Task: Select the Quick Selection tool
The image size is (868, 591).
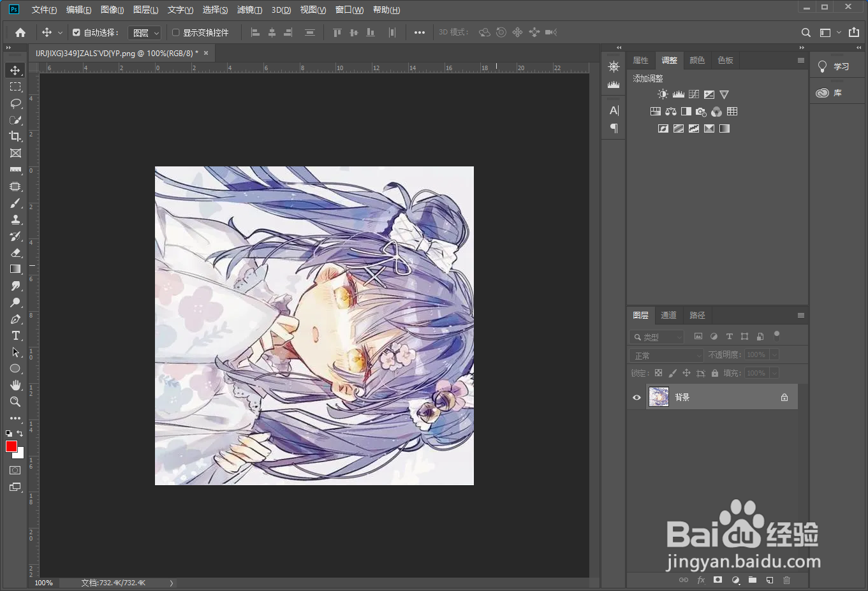Action: [15, 120]
